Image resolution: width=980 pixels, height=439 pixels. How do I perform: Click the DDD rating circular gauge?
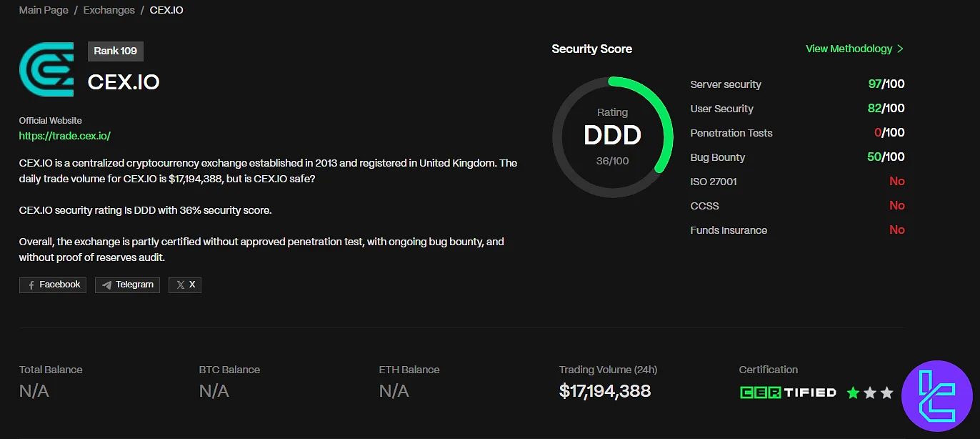(613, 136)
